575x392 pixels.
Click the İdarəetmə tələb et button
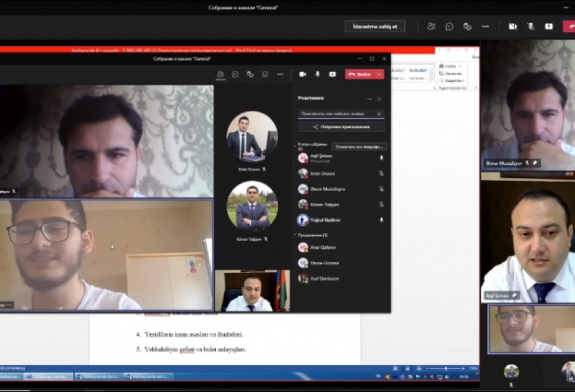coord(375,26)
